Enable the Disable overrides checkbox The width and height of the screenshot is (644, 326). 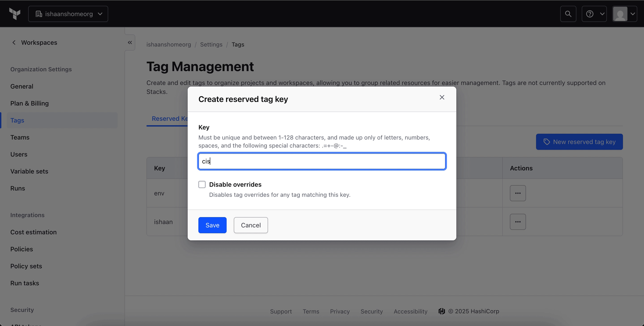click(x=202, y=184)
